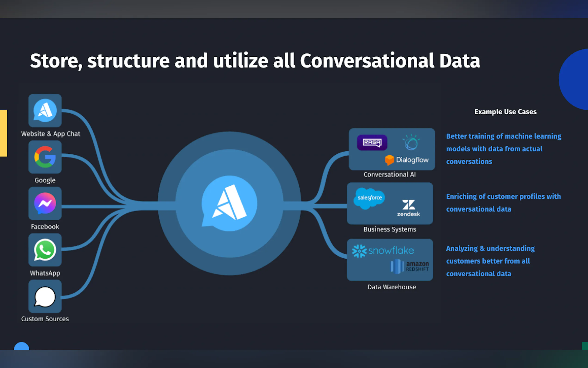Image resolution: width=588 pixels, height=368 pixels.
Task: Click the Conversational AI label
Action: pyautogui.click(x=389, y=174)
